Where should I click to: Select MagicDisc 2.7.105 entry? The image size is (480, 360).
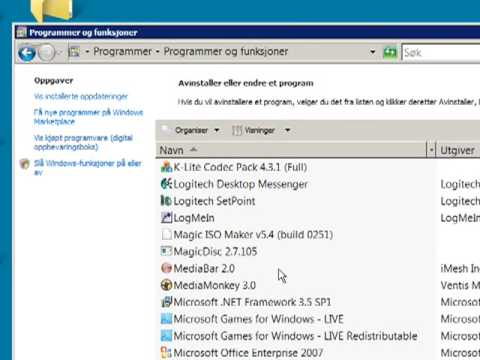(215, 251)
